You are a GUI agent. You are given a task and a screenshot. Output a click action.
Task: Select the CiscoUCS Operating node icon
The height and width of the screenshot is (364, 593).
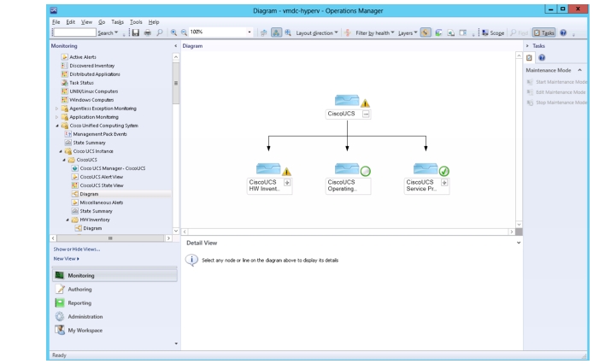click(347, 169)
